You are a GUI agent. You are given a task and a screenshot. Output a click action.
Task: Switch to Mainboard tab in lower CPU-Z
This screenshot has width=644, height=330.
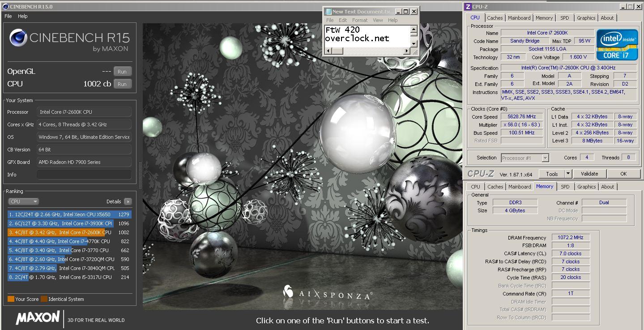pyautogui.click(x=520, y=187)
